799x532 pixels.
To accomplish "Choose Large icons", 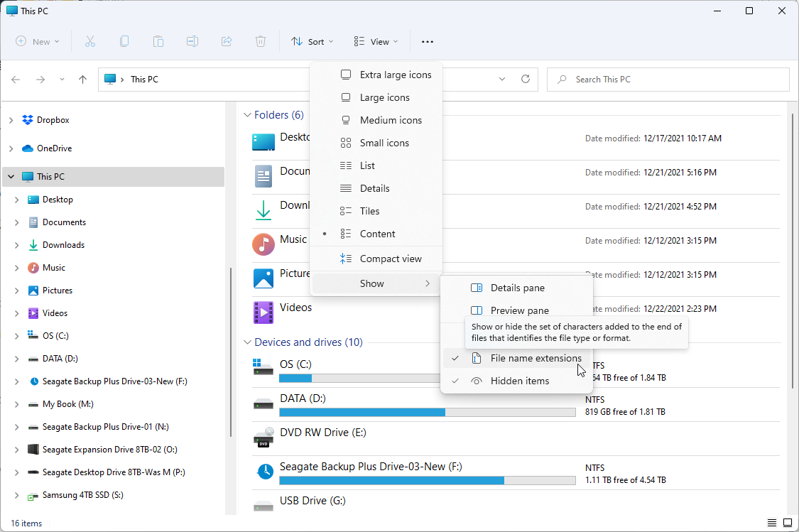I will [x=376, y=97].
